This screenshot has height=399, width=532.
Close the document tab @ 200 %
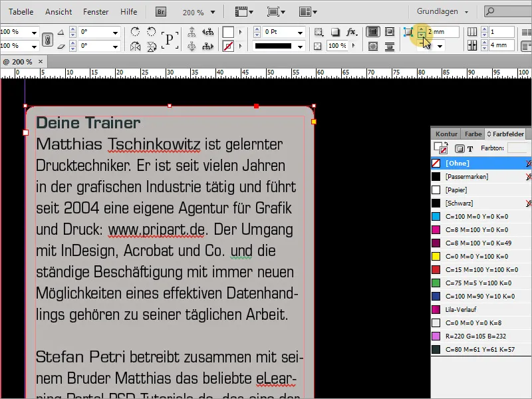[x=41, y=61]
